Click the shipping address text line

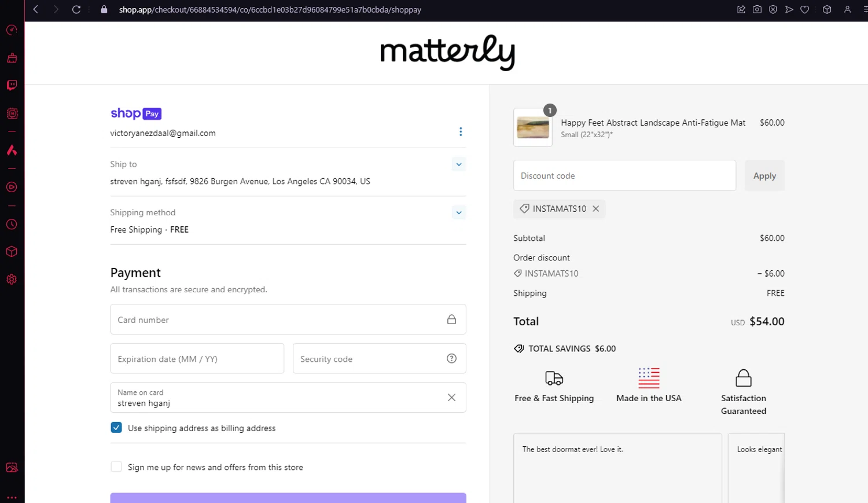pyautogui.click(x=240, y=181)
